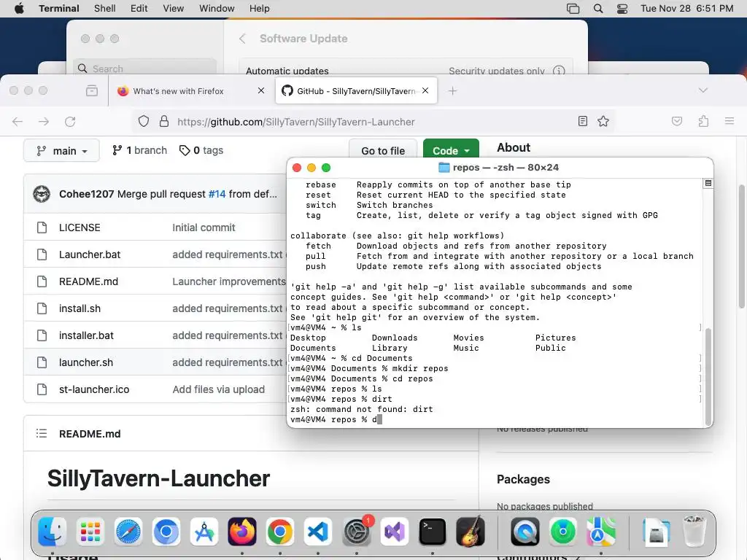Launch Safari from the dock
This screenshot has height=560, width=747.
128,531
